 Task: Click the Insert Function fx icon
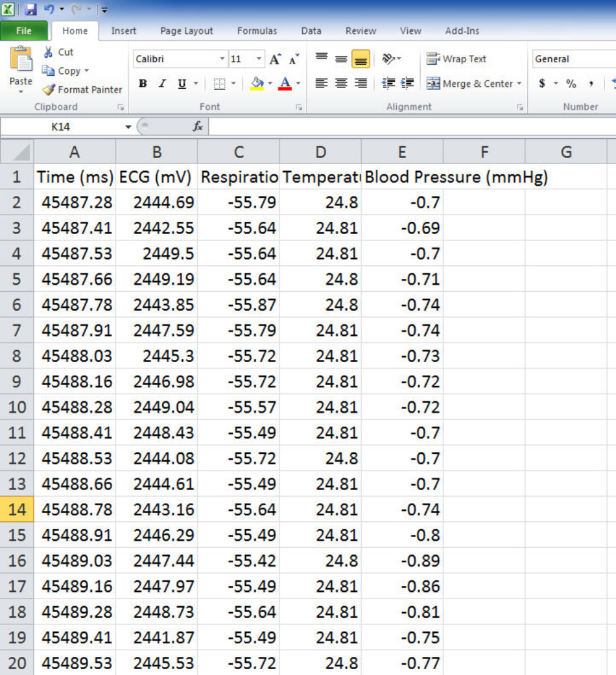coord(198,127)
